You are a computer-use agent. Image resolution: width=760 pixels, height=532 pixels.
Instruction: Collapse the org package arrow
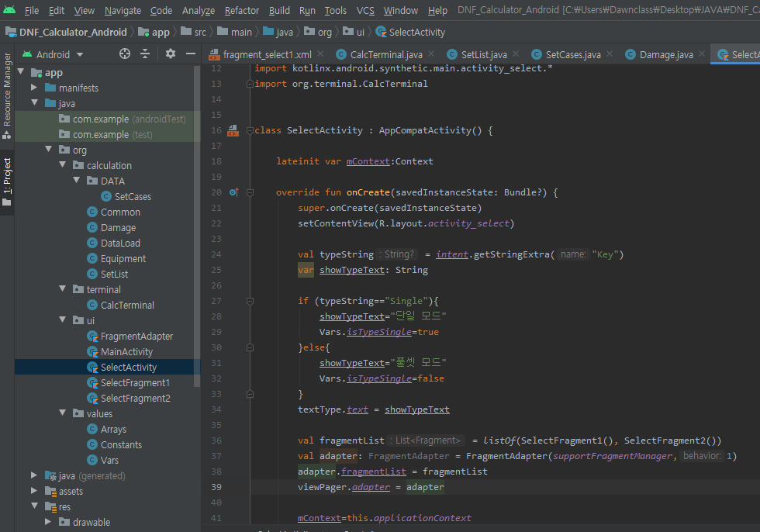pos(48,149)
